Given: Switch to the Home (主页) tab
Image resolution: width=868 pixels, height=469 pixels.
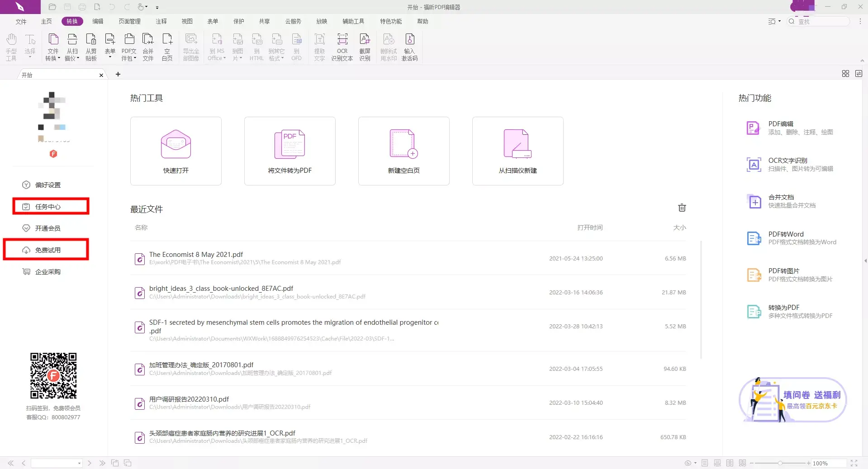Looking at the screenshot, I should (46, 21).
